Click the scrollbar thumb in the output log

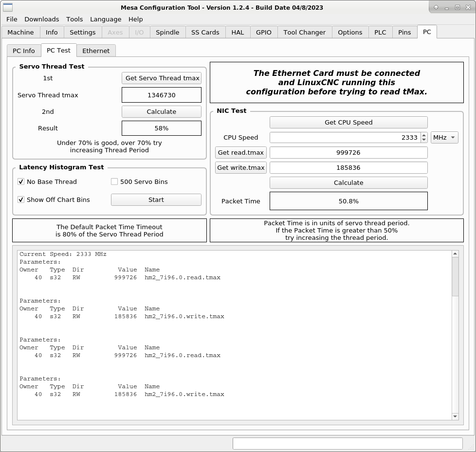pyautogui.click(x=455, y=276)
